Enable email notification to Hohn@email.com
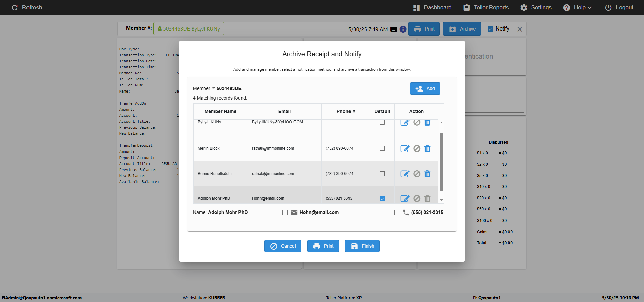The image size is (644, 302). pos(285,213)
